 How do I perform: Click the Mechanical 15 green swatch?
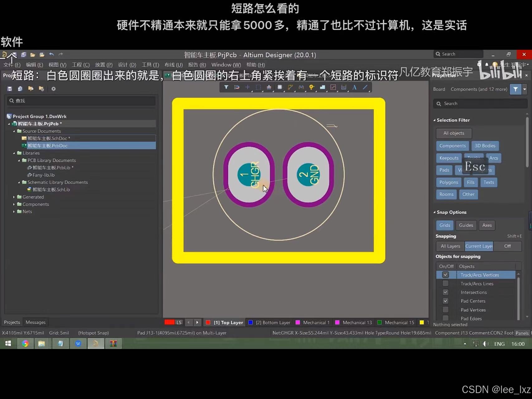pos(379,323)
